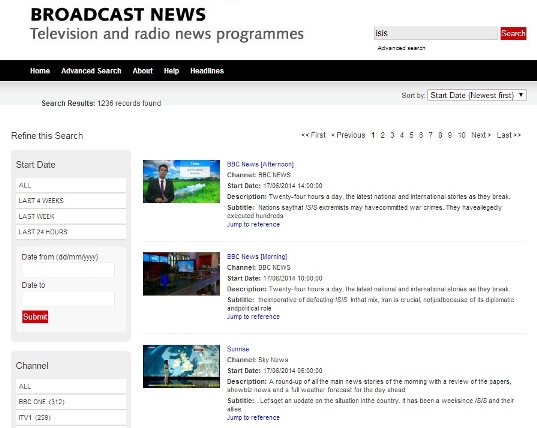Click start date 17/06/2014 10:00:00
537x428 pixels.
(x=293, y=278)
